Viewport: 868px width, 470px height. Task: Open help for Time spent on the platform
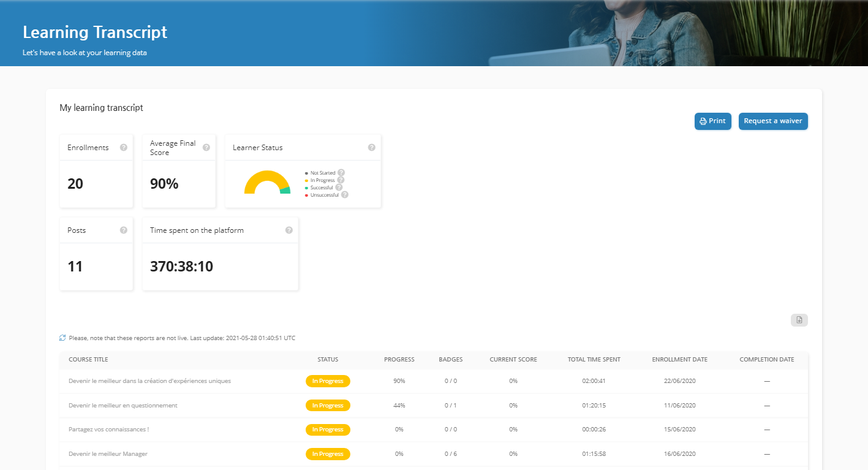(x=288, y=230)
